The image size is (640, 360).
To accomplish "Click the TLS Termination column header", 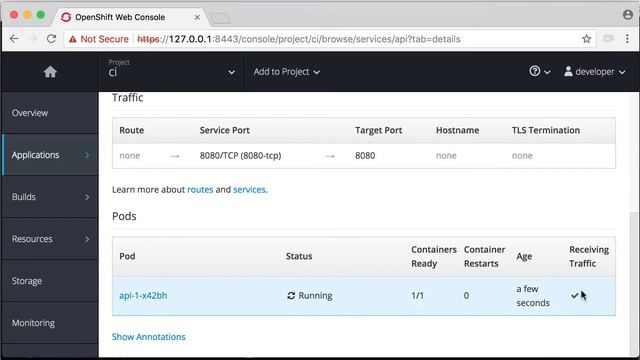I will pyautogui.click(x=546, y=130).
